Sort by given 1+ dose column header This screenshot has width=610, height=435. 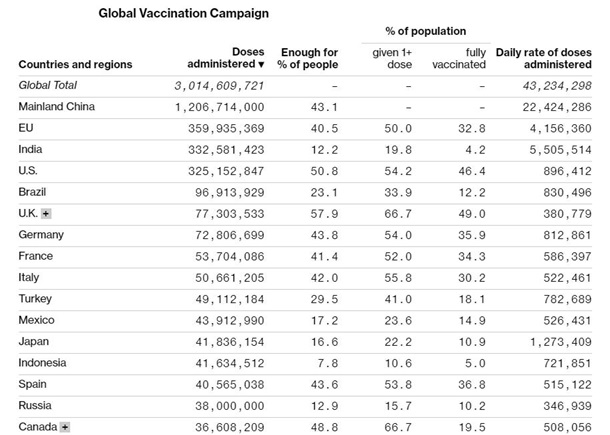[399, 58]
